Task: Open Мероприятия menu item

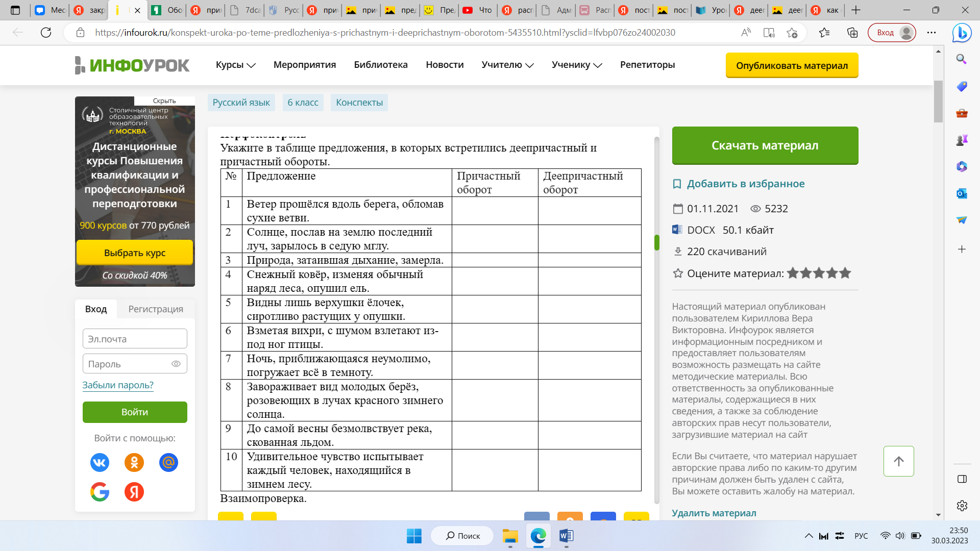Action: click(x=305, y=65)
